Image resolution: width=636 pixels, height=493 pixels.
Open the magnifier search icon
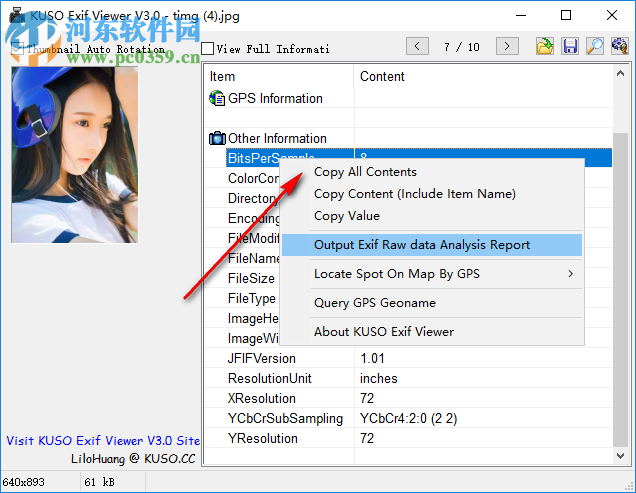coord(595,46)
